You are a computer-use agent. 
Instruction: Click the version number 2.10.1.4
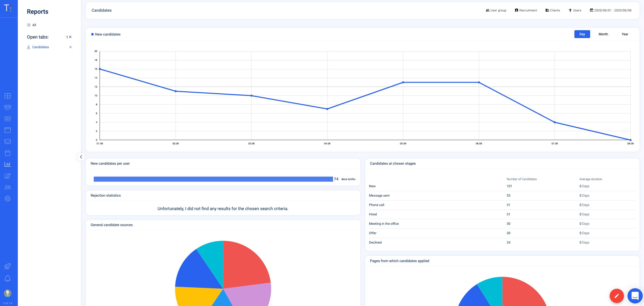[x=8, y=303]
